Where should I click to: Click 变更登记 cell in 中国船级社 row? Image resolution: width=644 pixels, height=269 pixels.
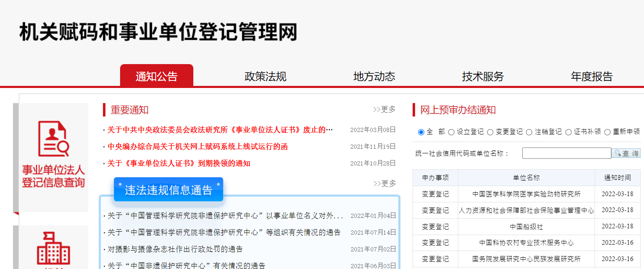(435, 227)
